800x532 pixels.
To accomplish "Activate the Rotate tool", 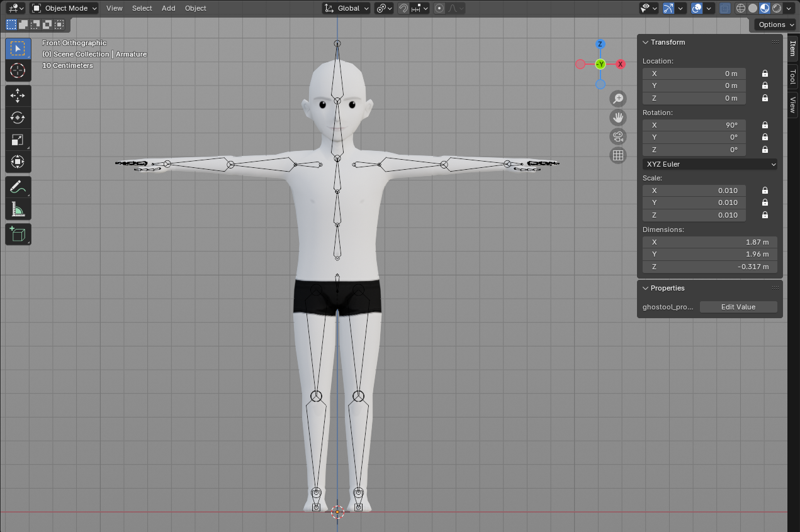I will tap(18, 118).
